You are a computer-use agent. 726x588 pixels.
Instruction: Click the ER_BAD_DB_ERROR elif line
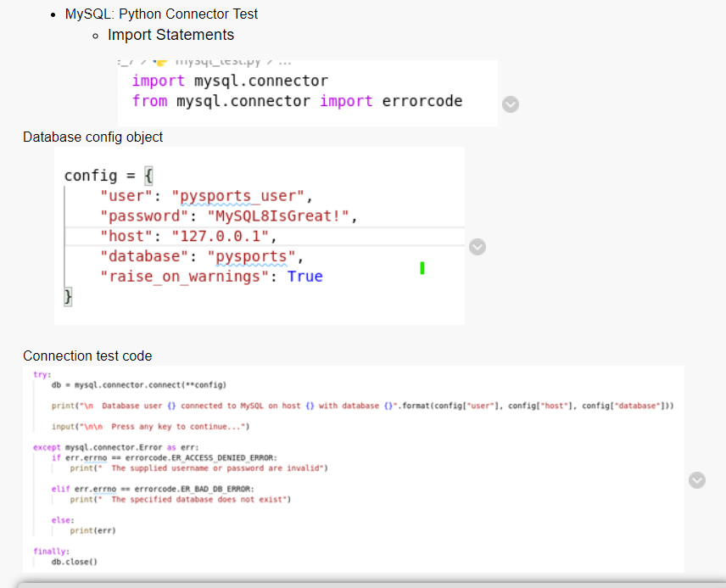[x=153, y=490]
